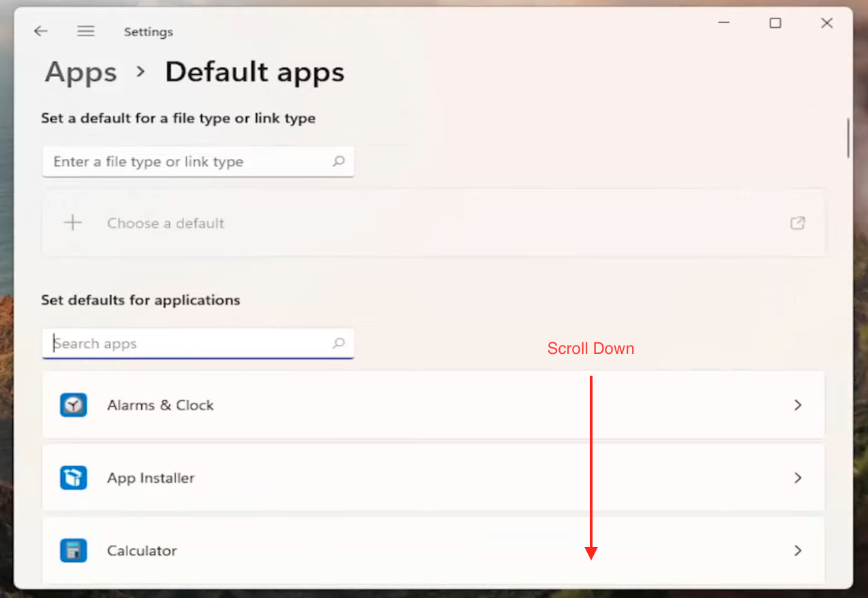Click the Set defaults for applications heading
The image size is (868, 598).
tap(140, 300)
